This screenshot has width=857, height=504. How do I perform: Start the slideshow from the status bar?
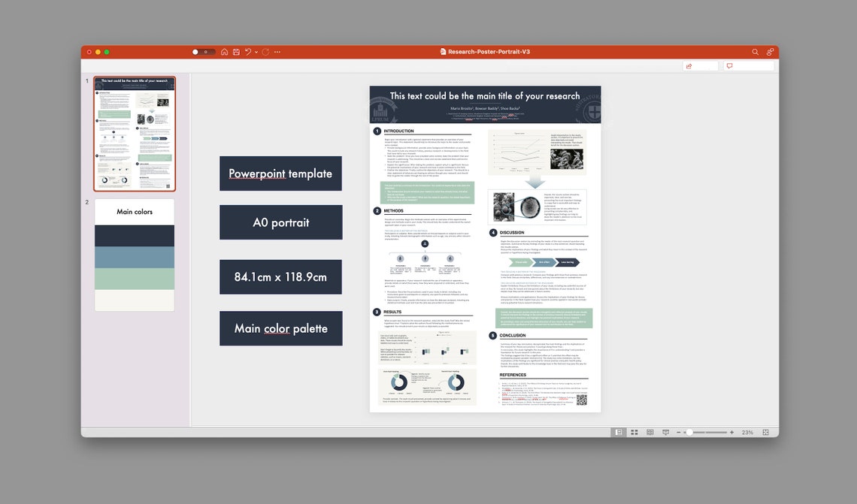point(665,432)
